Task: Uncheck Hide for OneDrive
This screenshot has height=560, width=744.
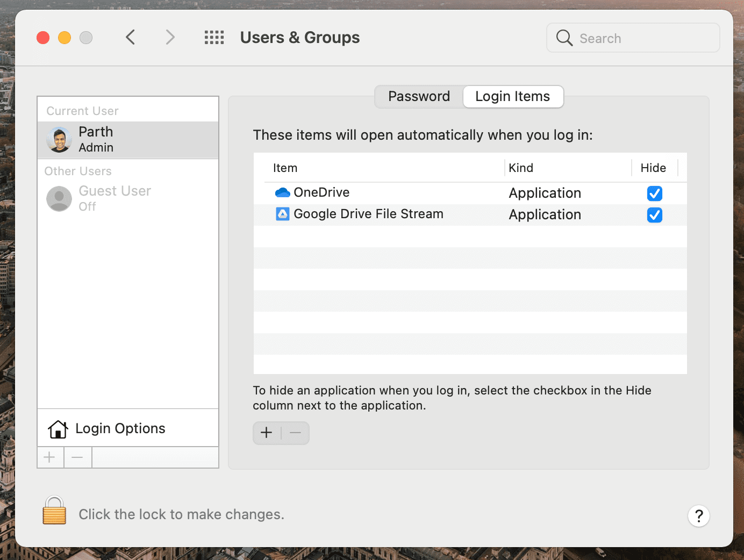Action: [x=654, y=193]
